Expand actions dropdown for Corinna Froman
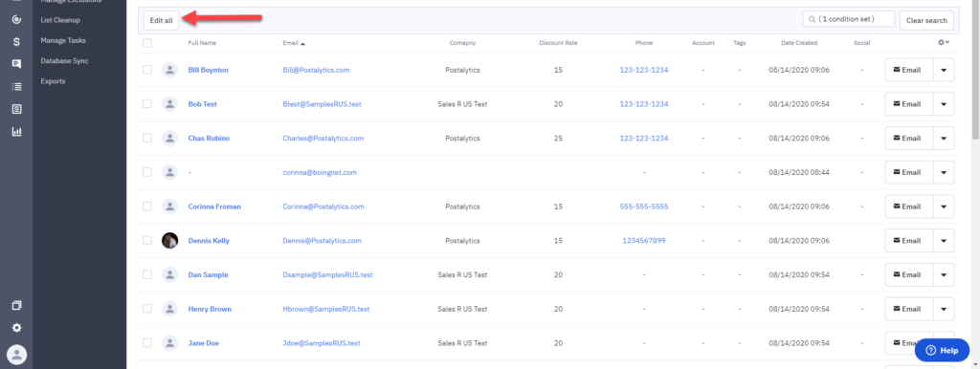The image size is (980, 369). click(944, 206)
